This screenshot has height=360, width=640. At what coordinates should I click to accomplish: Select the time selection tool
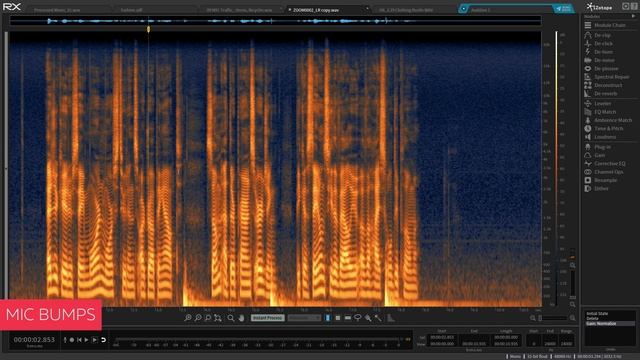pyautogui.click(x=328, y=318)
